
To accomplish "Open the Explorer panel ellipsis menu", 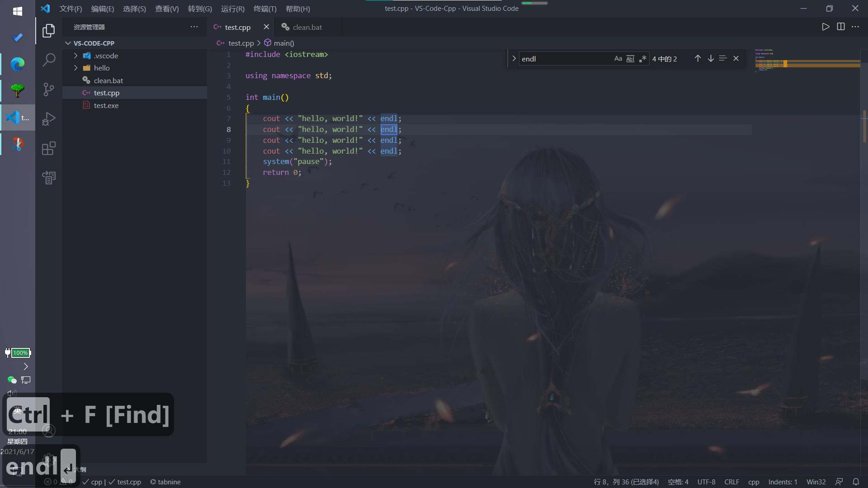I will point(194,27).
